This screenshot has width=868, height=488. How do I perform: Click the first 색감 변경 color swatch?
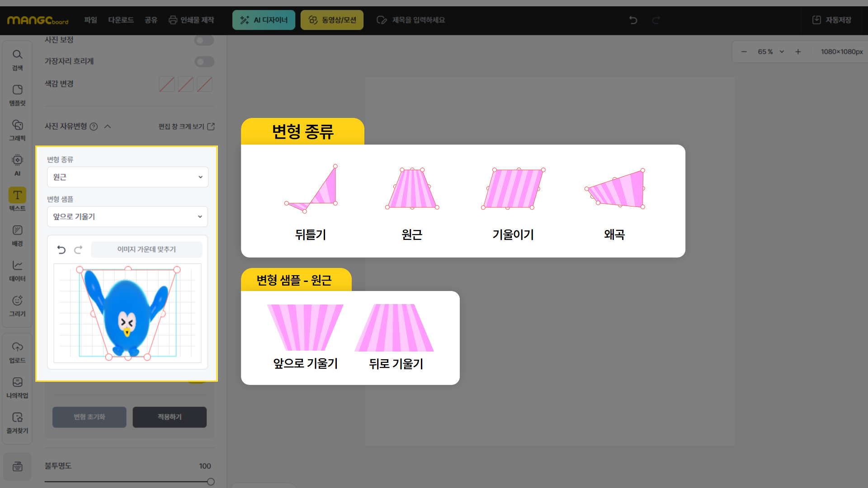(167, 84)
